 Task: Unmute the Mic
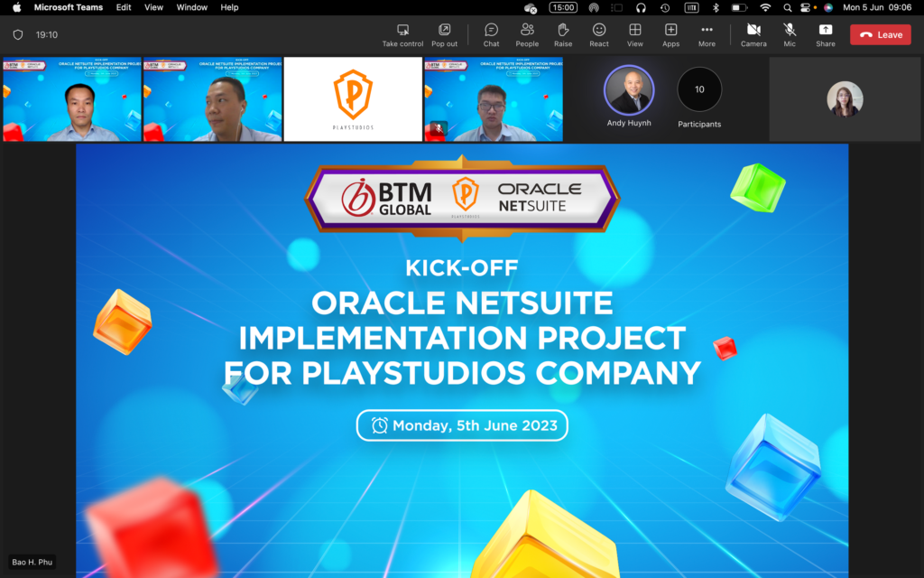[x=790, y=35]
